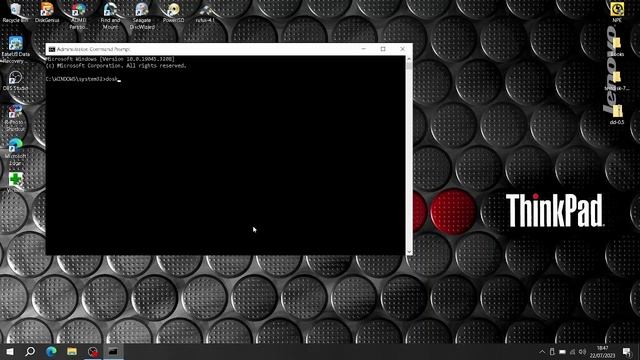This screenshot has width=640, height=360.
Task: Show hidden system tray icons
Action: click(x=542, y=352)
